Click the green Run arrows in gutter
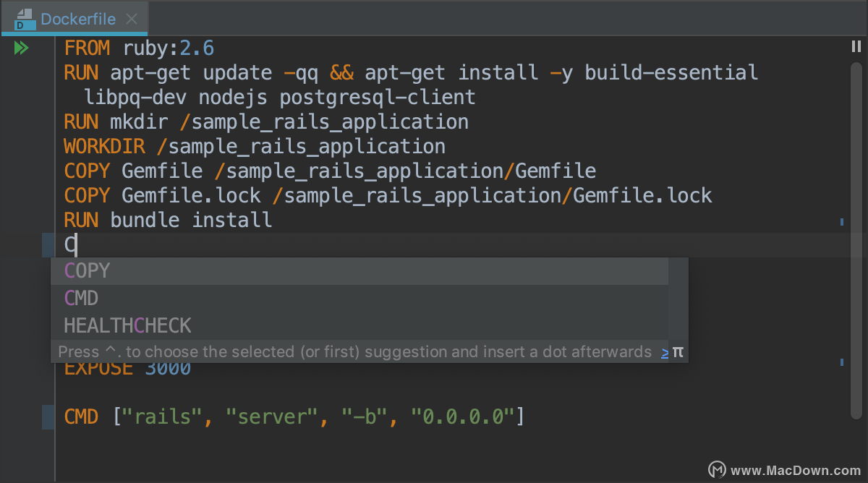The width and height of the screenshot is (868, 483). [x=21, y=48]
